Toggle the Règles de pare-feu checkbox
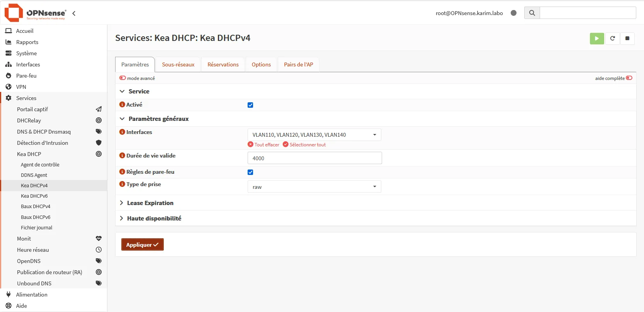This screenshot has width=644, height=312. click(250, 172)
